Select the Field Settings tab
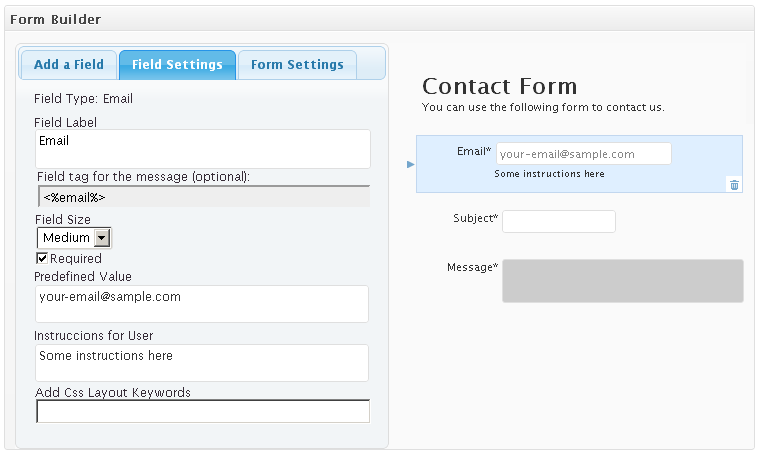 (x=177, y=65)
